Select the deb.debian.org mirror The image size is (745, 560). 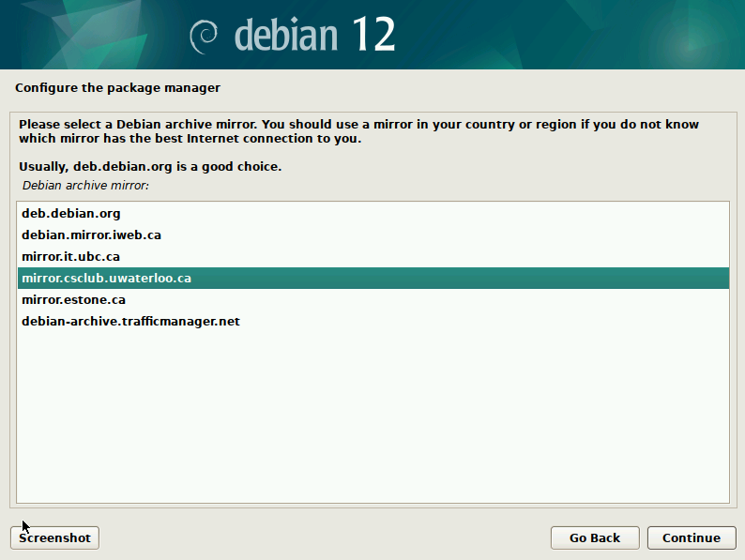tap(373, 213)
